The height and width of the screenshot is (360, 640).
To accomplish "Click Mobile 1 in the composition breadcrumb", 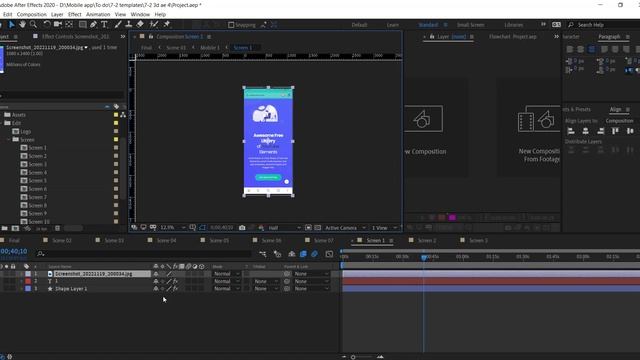I will point(210,48).
